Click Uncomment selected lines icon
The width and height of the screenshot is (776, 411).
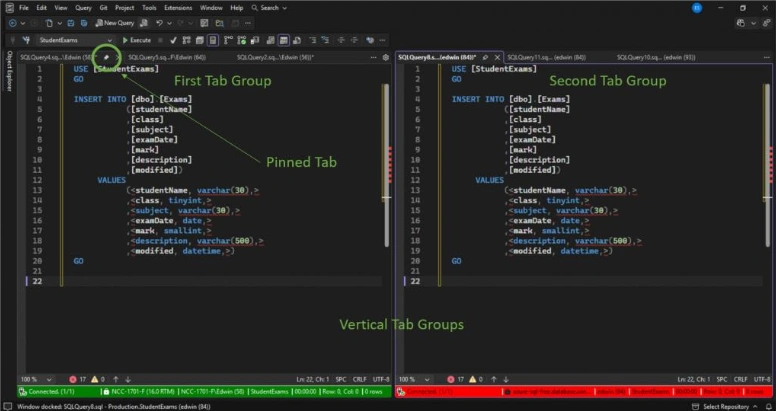pyautogui.click(x=325, y=40)
